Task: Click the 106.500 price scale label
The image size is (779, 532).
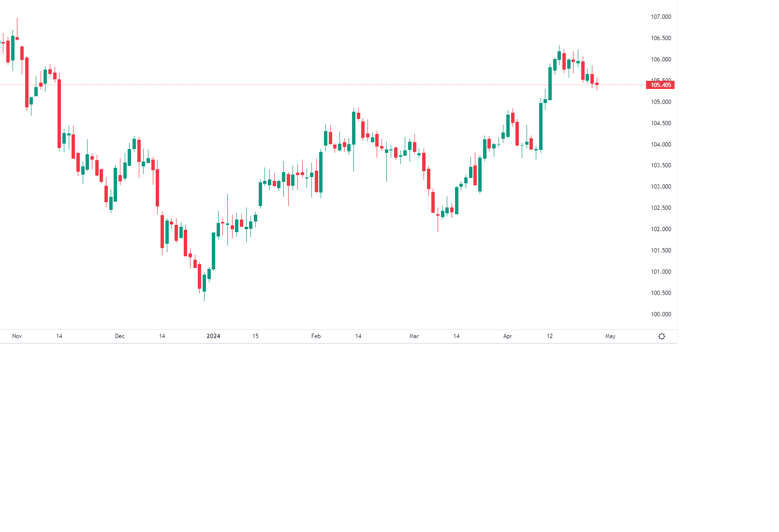Action: coord(661,38)
